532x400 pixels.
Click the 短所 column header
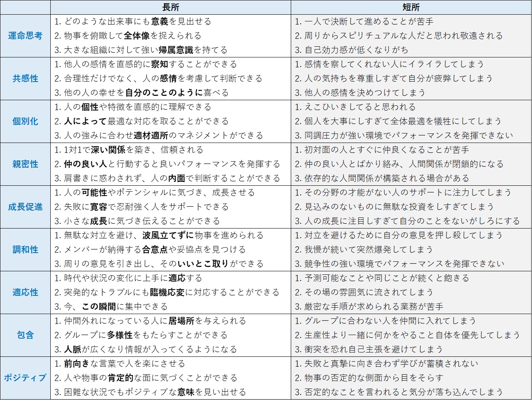(x=411, y=7)
